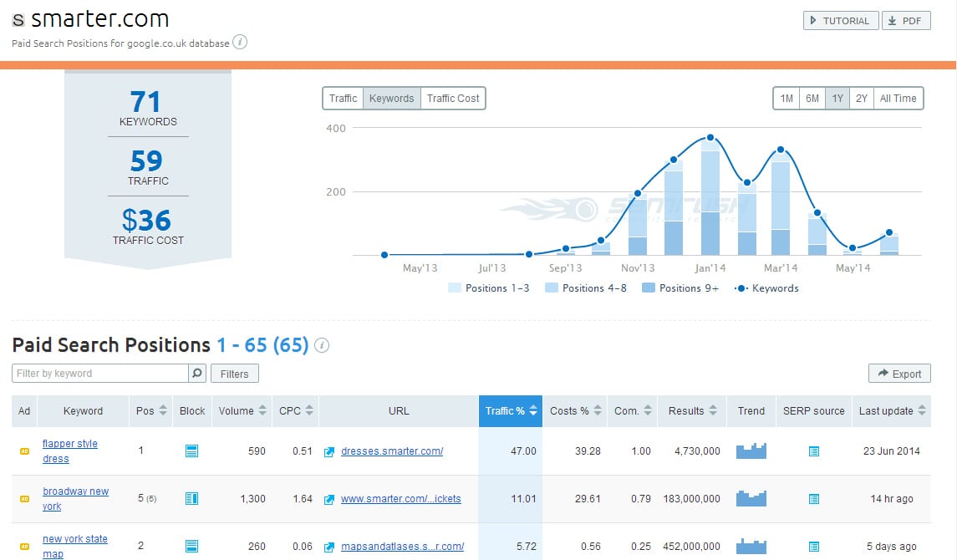Click the 59 Traffic summary value
The height and width of the screenshot is (560, 957).
click(146, 161)
